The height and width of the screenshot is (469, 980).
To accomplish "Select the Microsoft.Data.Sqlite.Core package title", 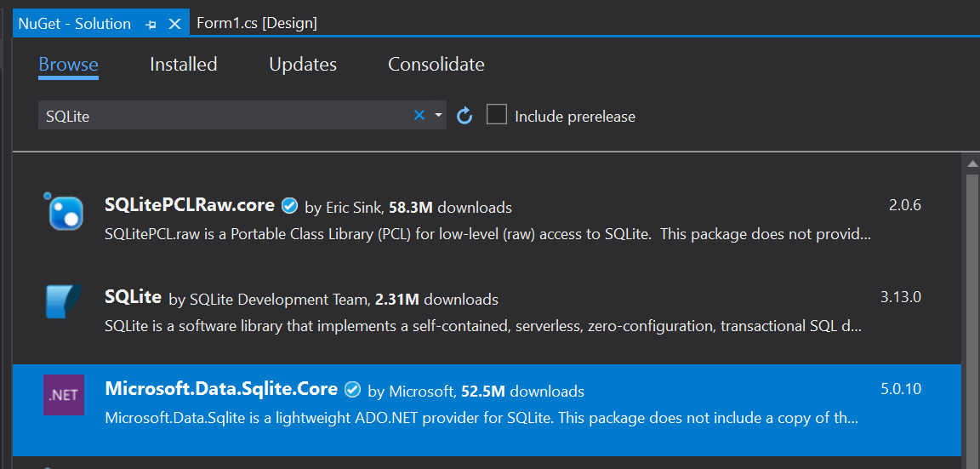I will 221,389.
